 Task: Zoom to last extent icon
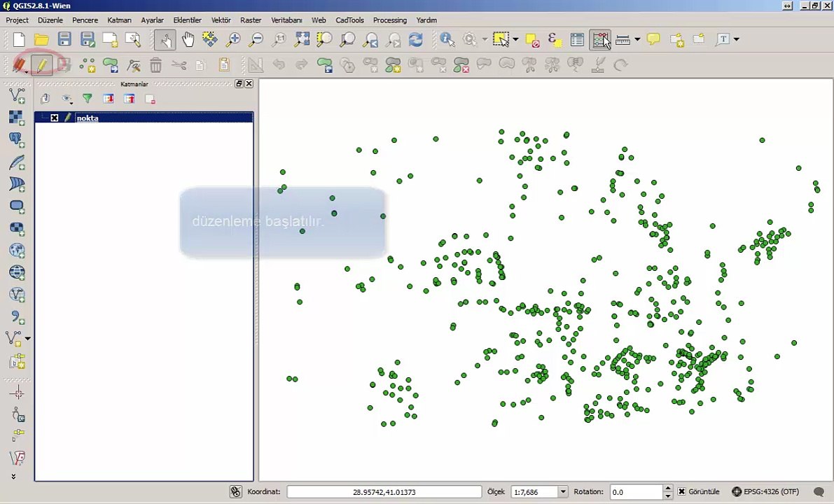click(x=370, y=39)
